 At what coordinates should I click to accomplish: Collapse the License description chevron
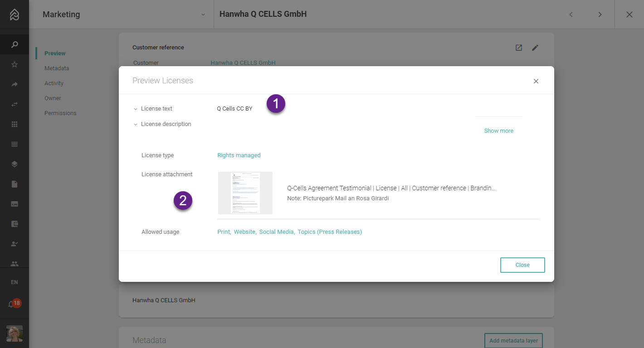click(x=135, y=124)
